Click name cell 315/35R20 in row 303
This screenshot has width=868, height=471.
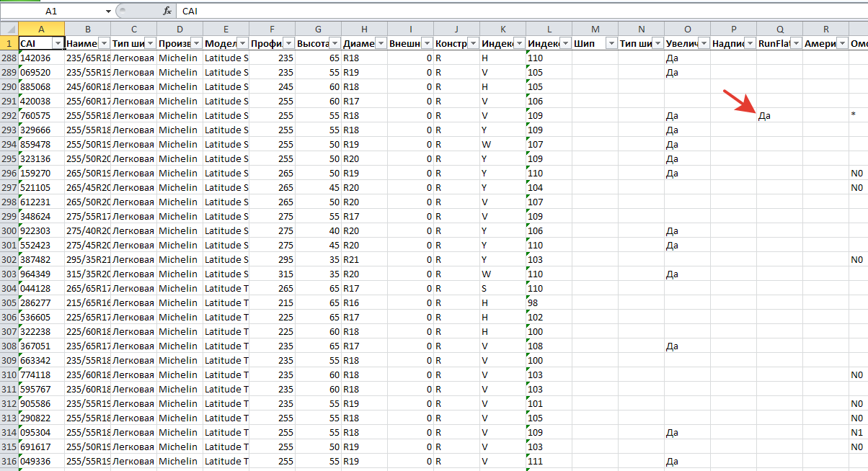tap(87, 274)
